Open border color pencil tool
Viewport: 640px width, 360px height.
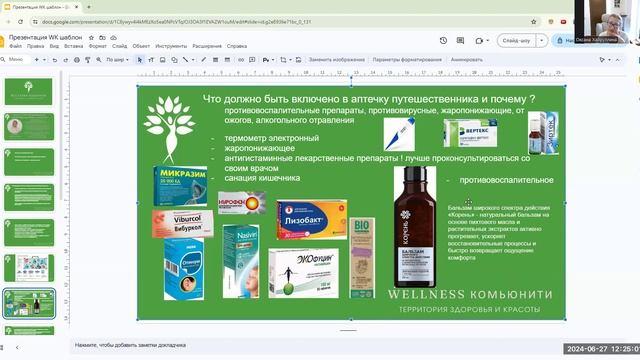(203, 60)
